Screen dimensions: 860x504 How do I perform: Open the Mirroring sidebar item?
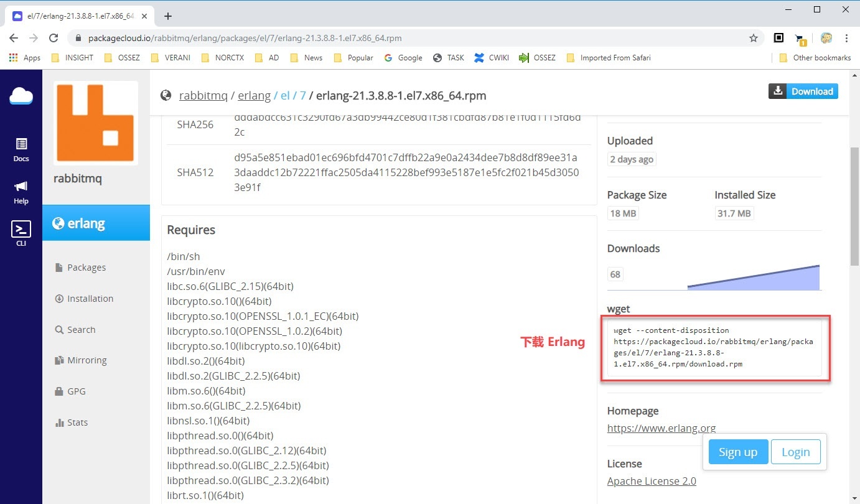pos(86,360)
